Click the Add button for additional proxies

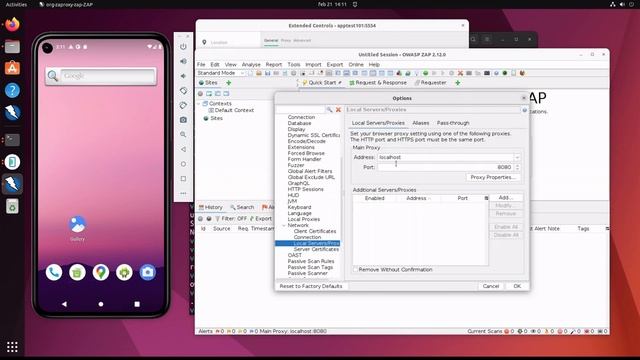pyautogui.click(x=506, y=198)
